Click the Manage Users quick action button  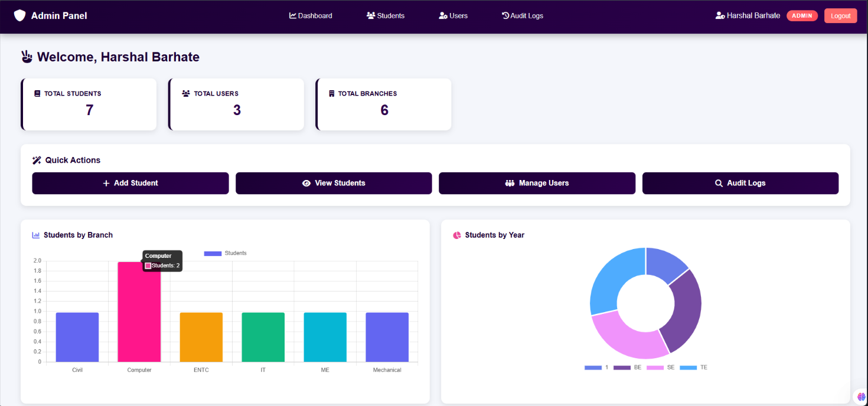point(537,183)
